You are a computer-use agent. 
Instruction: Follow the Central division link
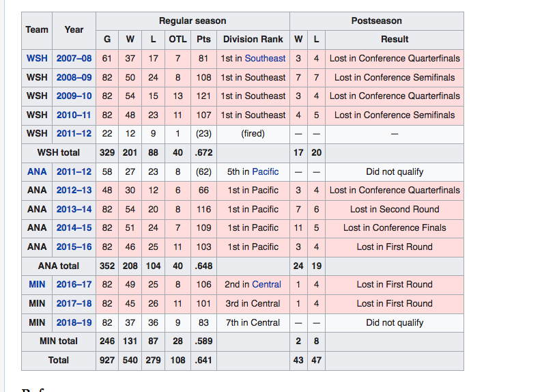(266, 285)
